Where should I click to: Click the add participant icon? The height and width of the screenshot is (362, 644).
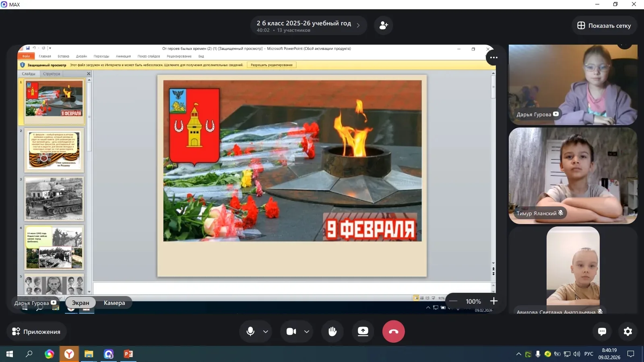pyautogui.click(x=384, y=25)
